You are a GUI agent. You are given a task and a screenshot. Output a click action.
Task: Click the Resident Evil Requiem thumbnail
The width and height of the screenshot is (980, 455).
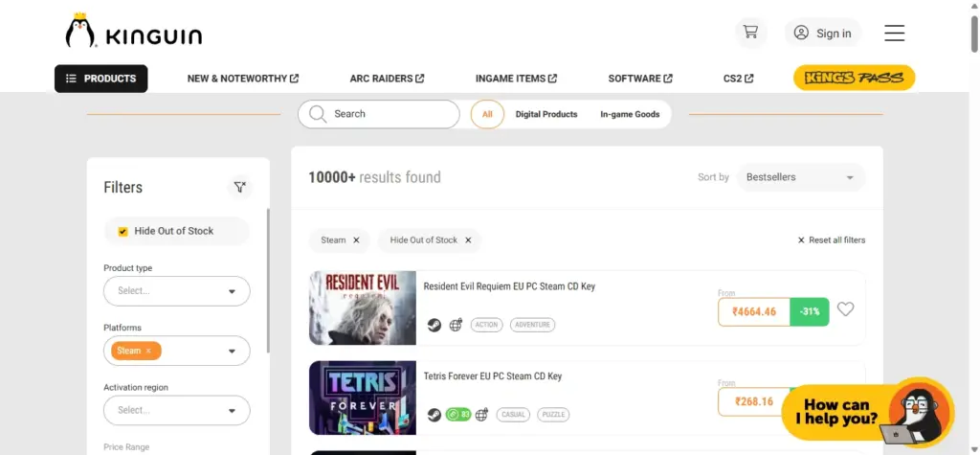363,307
